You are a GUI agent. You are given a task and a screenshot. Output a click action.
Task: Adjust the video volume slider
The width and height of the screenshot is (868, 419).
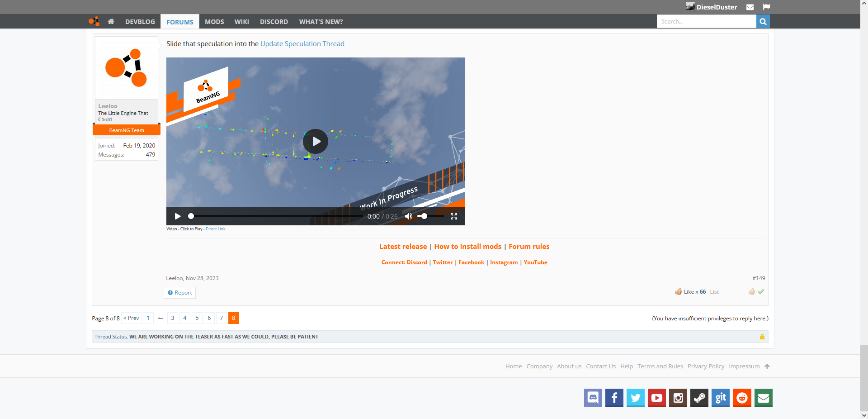[x=430, y=216]
